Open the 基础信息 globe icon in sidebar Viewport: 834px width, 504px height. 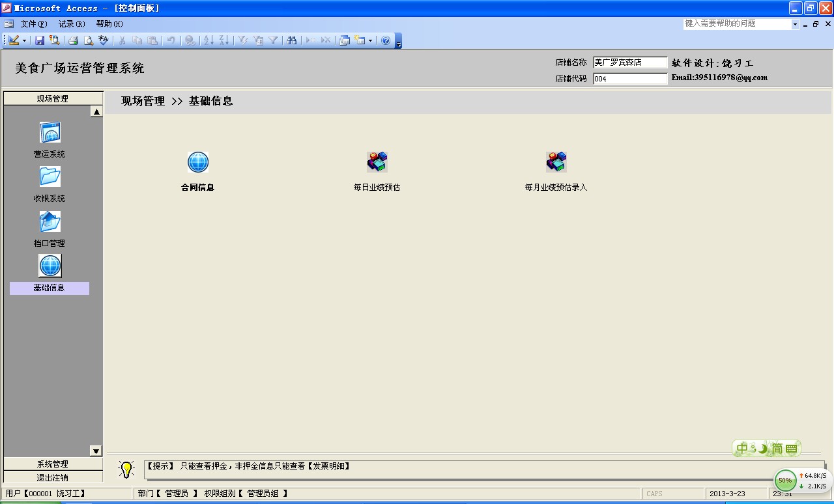point(50,266)
